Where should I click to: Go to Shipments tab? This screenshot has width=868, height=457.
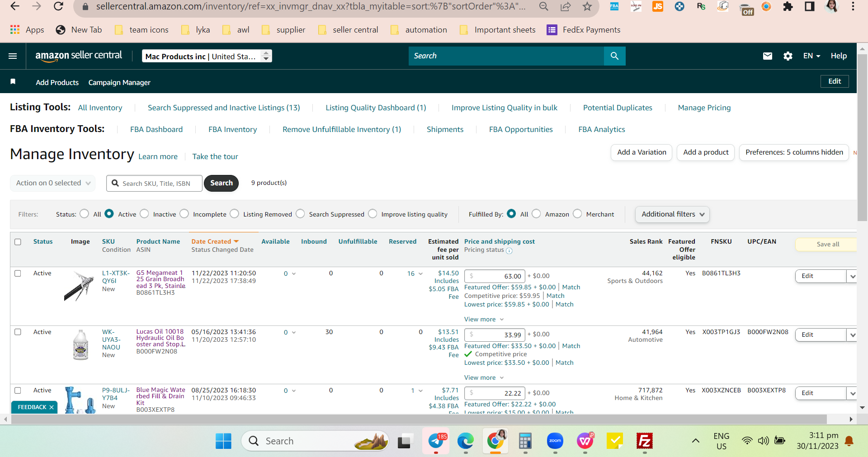(x=445, y=129)
